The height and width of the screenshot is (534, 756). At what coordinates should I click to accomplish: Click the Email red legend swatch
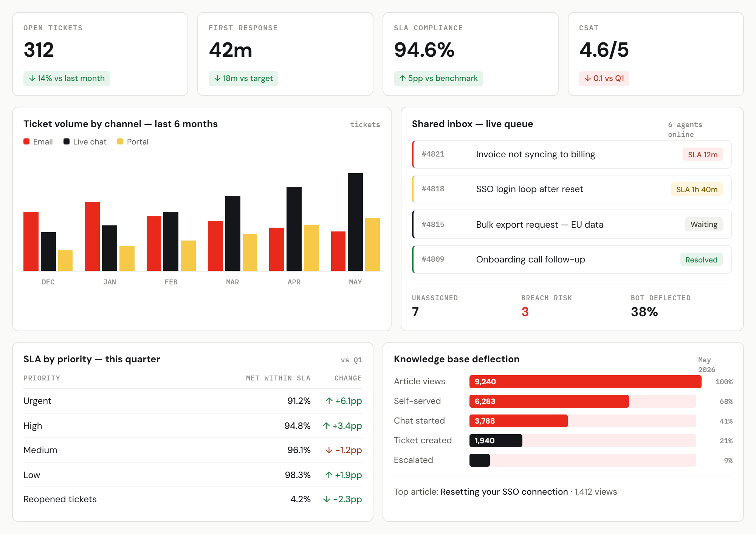[x=26, y=141]
